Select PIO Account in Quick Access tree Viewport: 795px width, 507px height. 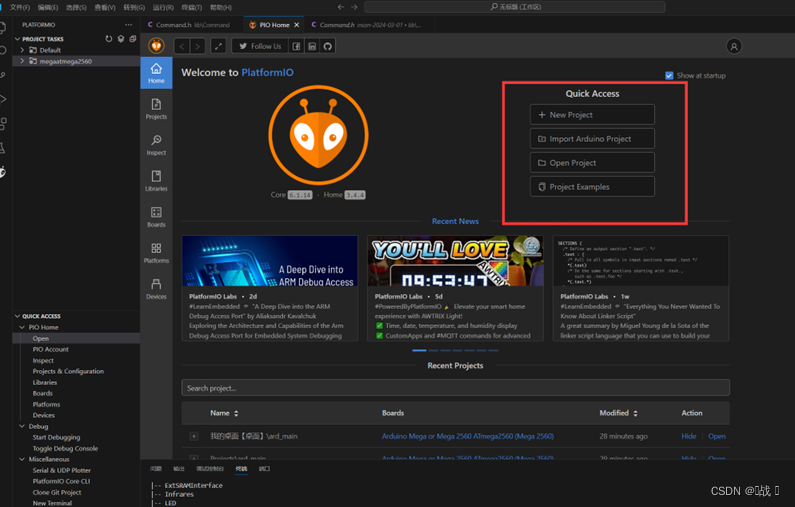[x=51, y=349]
